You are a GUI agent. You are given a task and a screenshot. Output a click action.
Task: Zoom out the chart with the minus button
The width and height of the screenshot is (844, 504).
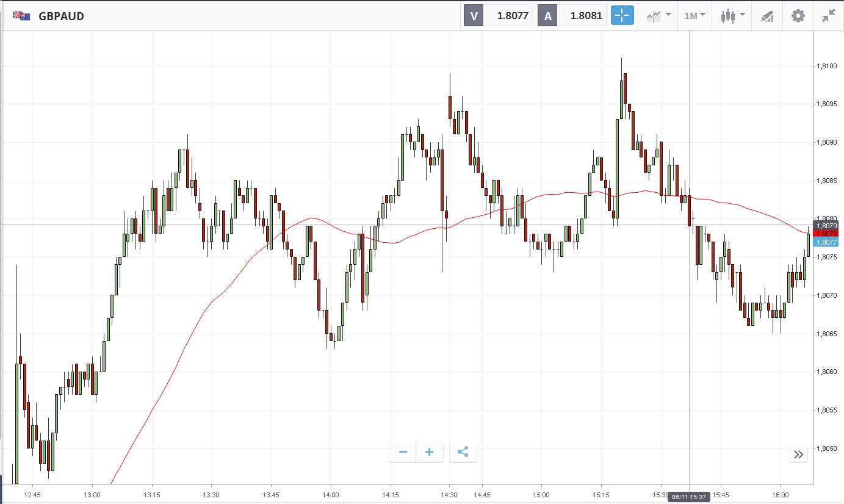[403, 452]
